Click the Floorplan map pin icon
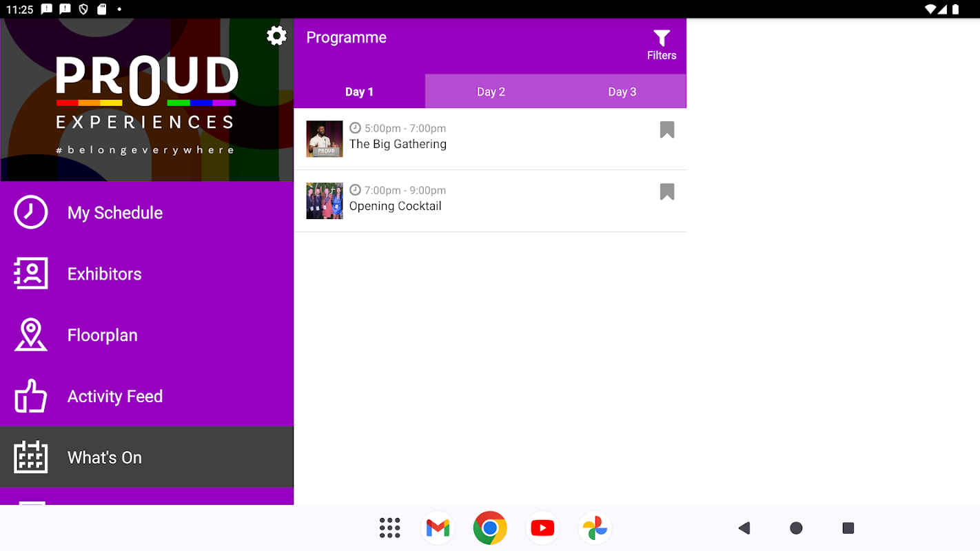The width and height of the screenshot is (980, 551). pyautogui.click(x=31, y=335)
